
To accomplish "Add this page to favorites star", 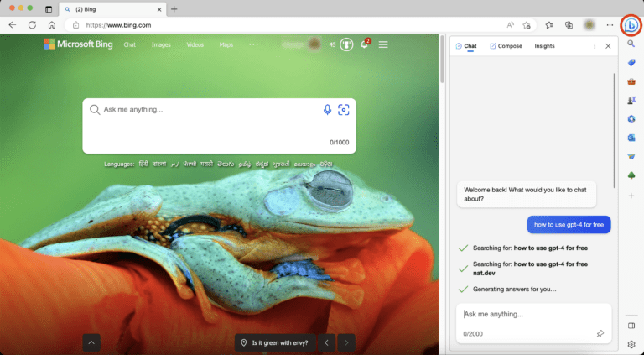I will [x=527, y=25].
